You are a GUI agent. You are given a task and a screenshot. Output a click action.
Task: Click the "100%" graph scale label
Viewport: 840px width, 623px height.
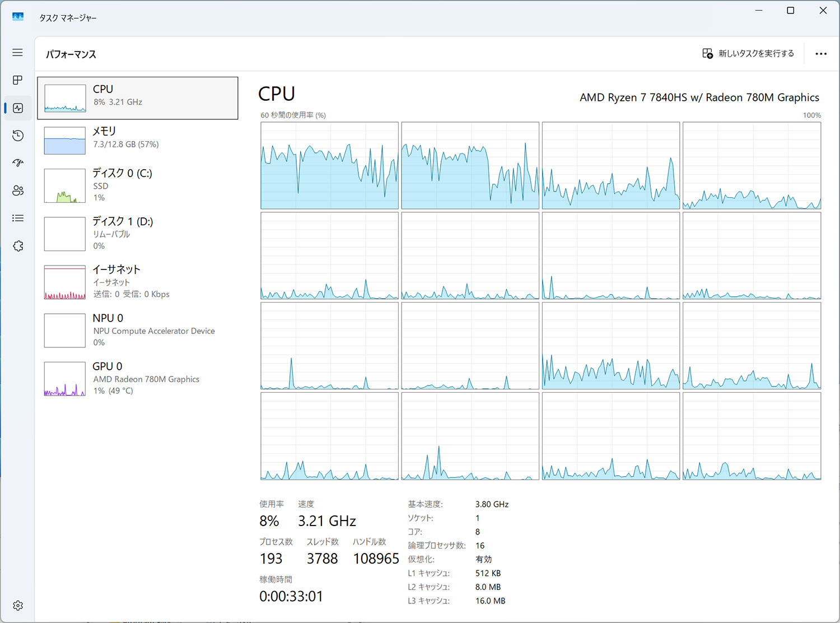click(x=812, y=115)
